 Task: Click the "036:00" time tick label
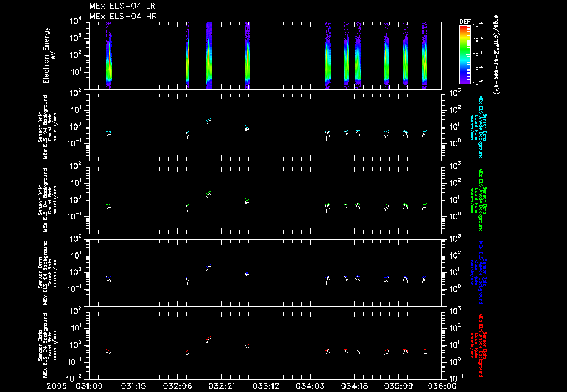tap(442, 386)
